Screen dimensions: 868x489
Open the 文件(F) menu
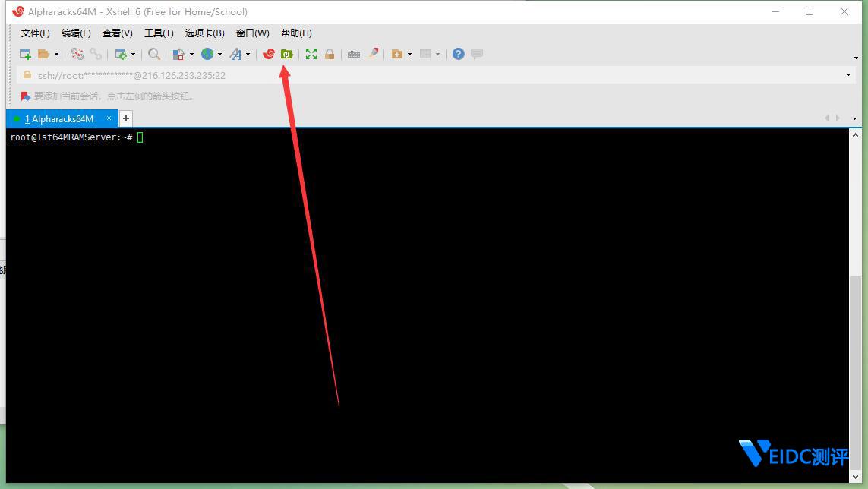[x=36, y=33]
